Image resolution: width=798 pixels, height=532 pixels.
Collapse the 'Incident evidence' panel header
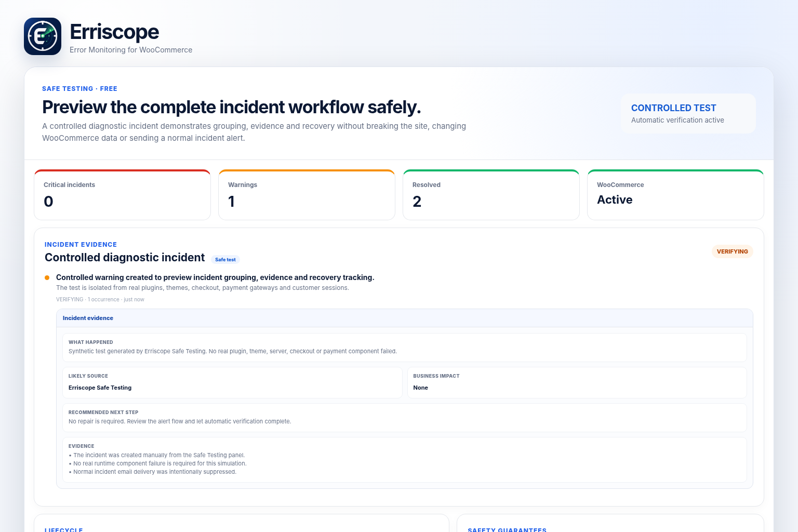tap(404, 318)
